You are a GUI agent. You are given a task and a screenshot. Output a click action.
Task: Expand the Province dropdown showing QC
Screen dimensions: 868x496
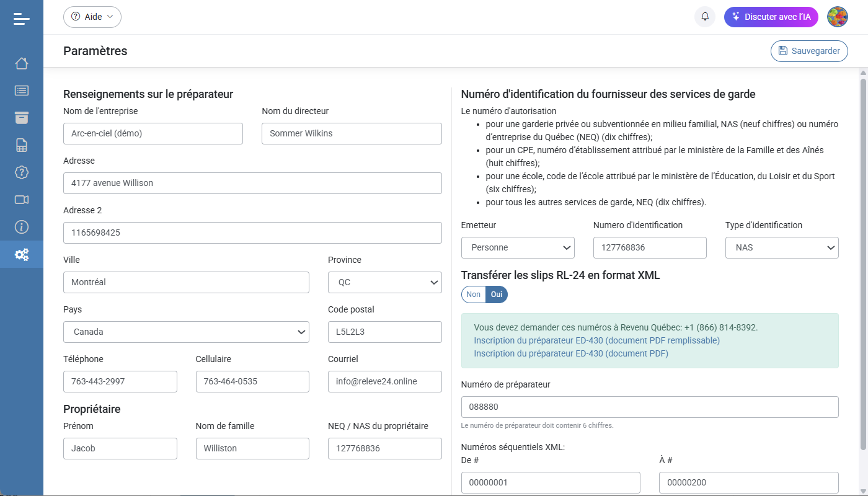click(x=384, y=282)
